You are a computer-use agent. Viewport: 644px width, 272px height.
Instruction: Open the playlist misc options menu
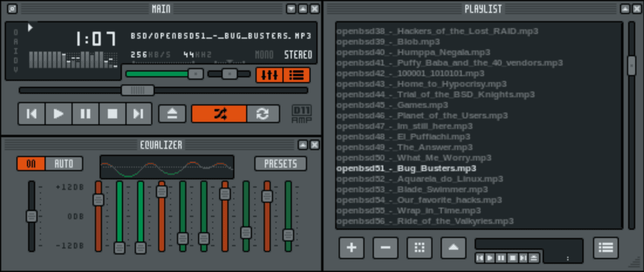point(454,248)
